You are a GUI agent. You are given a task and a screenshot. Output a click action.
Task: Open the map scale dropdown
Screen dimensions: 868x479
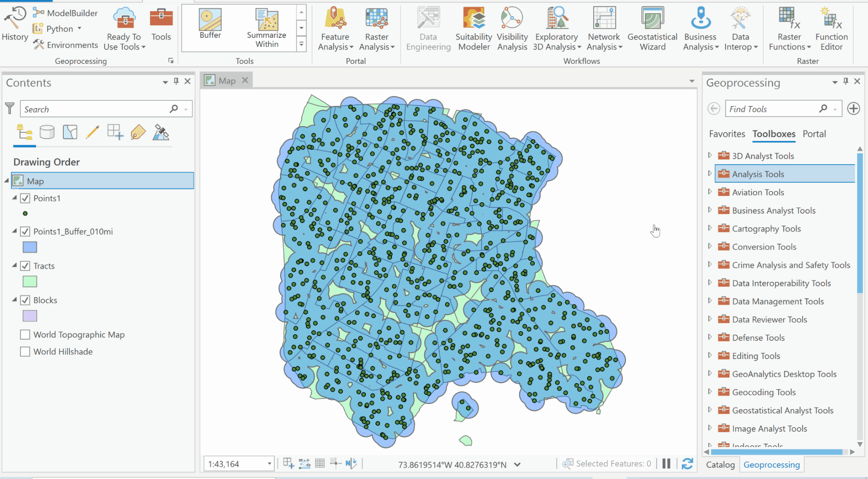269,463
